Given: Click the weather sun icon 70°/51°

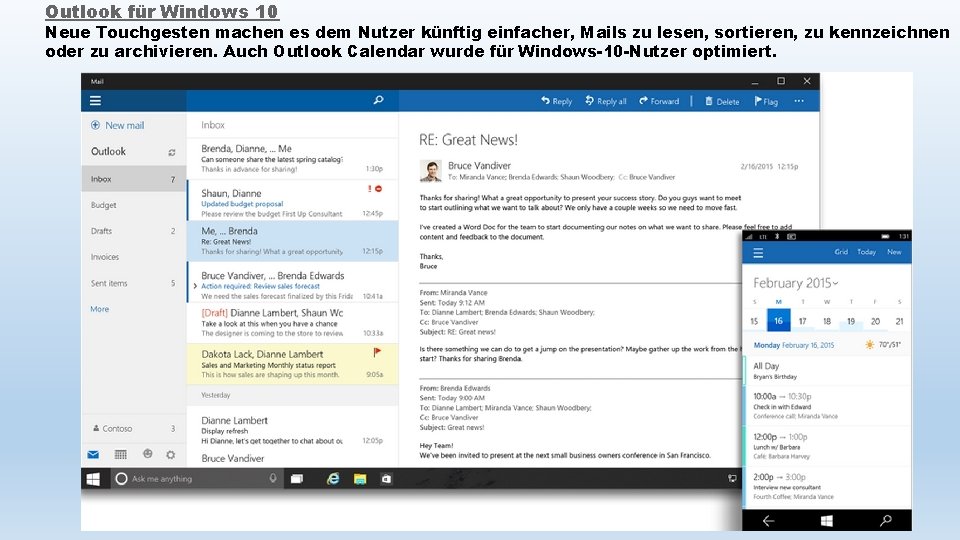Looking at the screenshot, I should pos(869,345).
